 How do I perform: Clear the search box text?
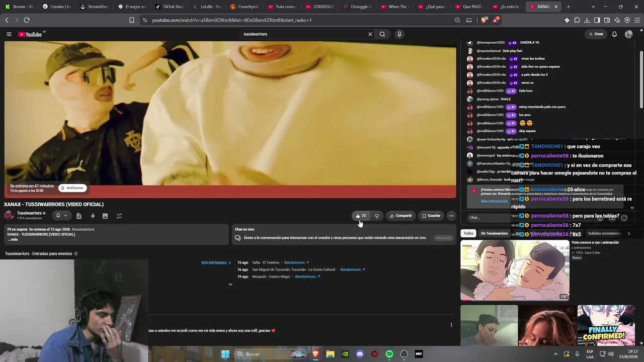(370, 34)
